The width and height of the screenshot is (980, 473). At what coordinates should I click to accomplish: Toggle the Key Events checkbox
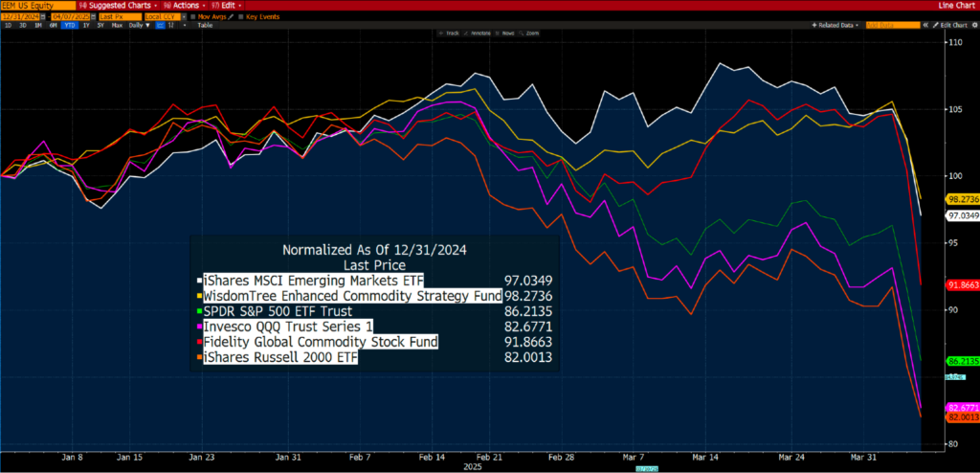click(240, 17)
